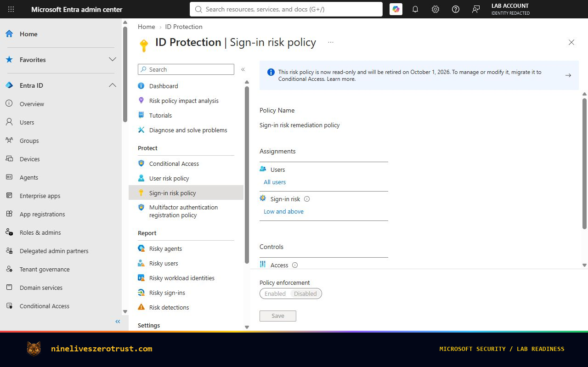Click the blade menu Search field
This screenshot has height=367, width=588.
click(x=186, y=69)
